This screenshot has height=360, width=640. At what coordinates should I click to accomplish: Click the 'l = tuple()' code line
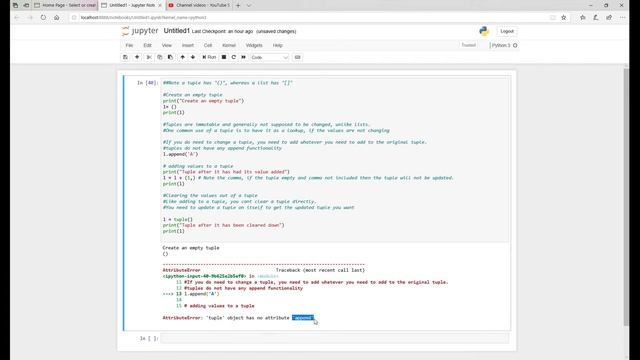coord(178,219)
